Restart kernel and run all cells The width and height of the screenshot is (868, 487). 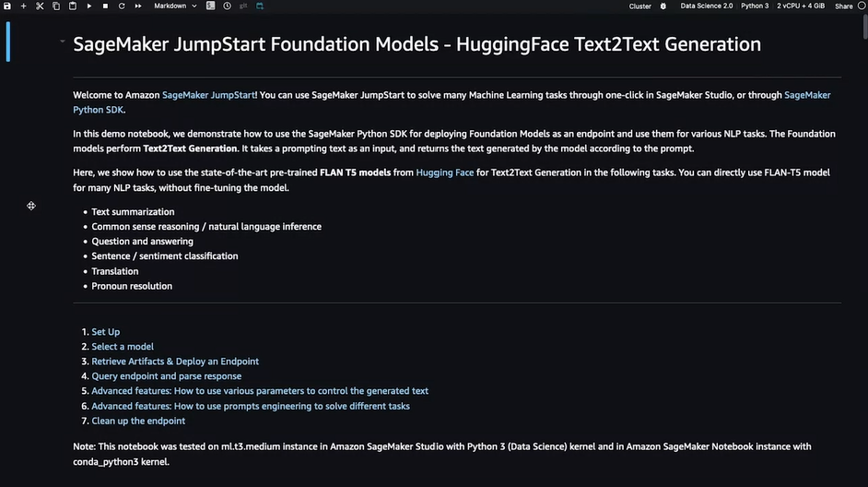pyautogui.click(x=138, y=6)
